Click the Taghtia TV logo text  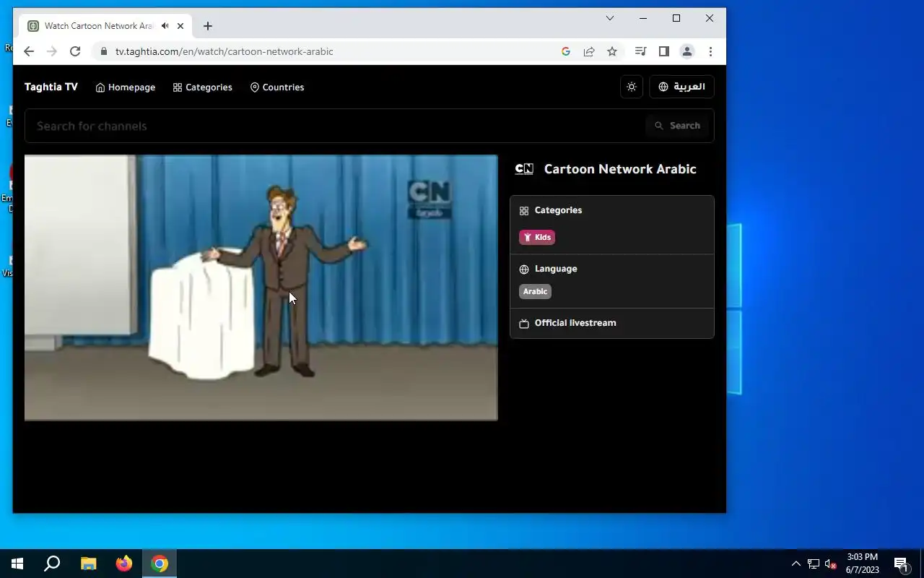51,87
